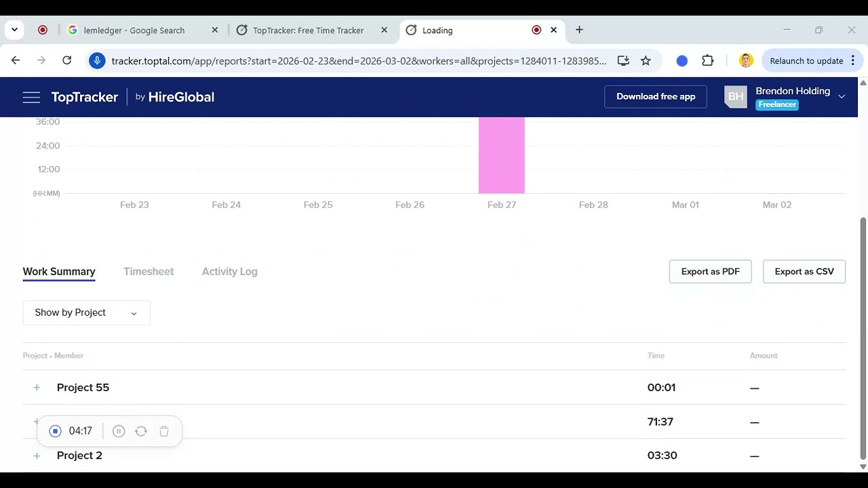Click the by HireGlobal logo text
Image resolution: width=868 pixels, height=488 pixels.
(174, 97)
